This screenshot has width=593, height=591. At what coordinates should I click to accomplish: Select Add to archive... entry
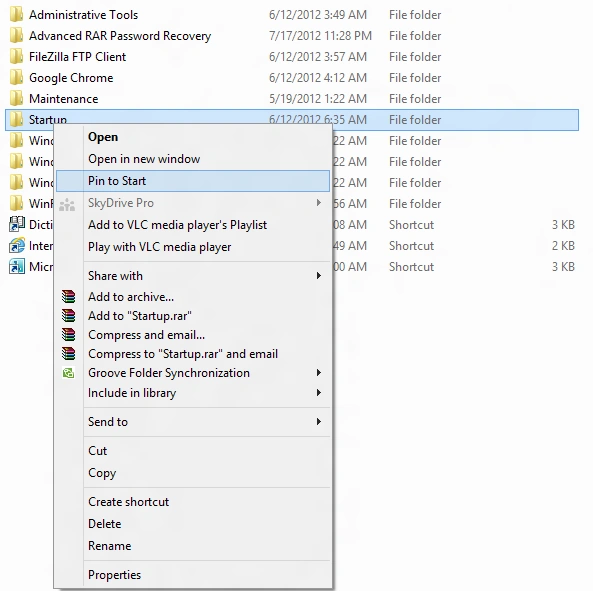[x=193, y=297]
